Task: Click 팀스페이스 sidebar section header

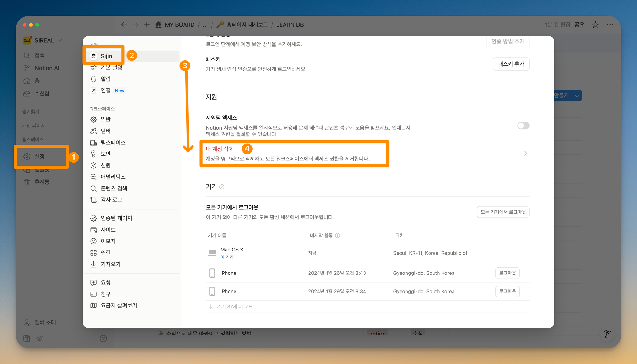Action: coord(33,140)
